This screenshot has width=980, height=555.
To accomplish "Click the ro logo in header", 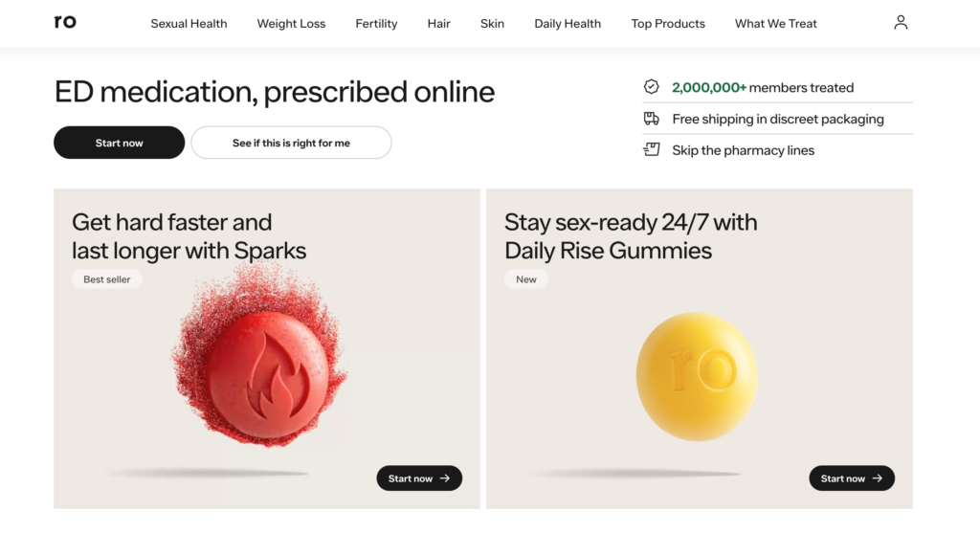I will coord(65,22).
